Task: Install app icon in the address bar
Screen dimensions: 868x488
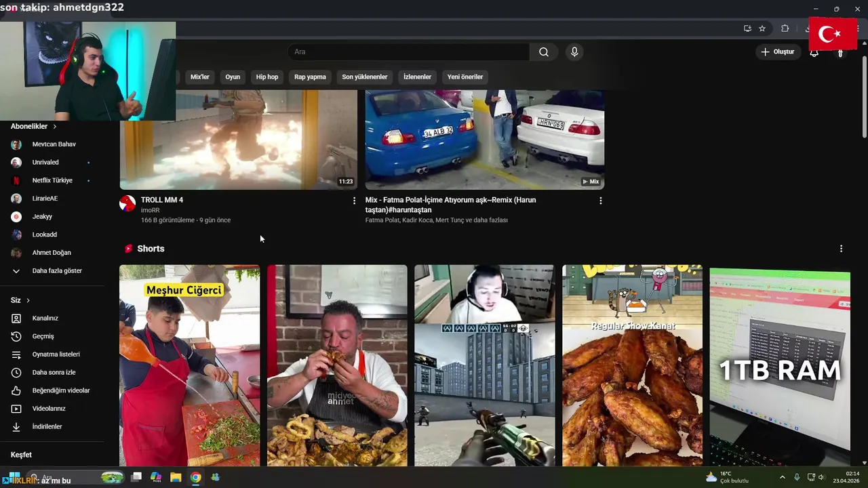Action: [747, 28]
